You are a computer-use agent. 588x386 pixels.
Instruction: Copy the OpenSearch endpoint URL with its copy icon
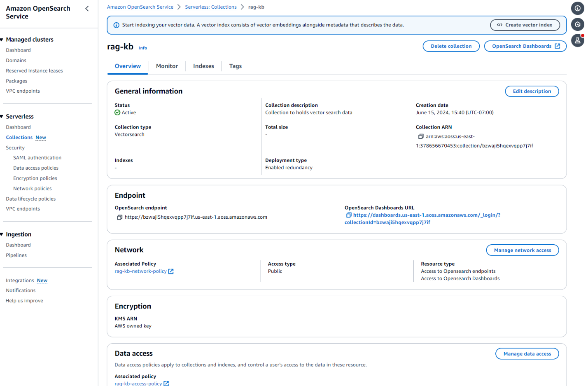pos(119,217)
